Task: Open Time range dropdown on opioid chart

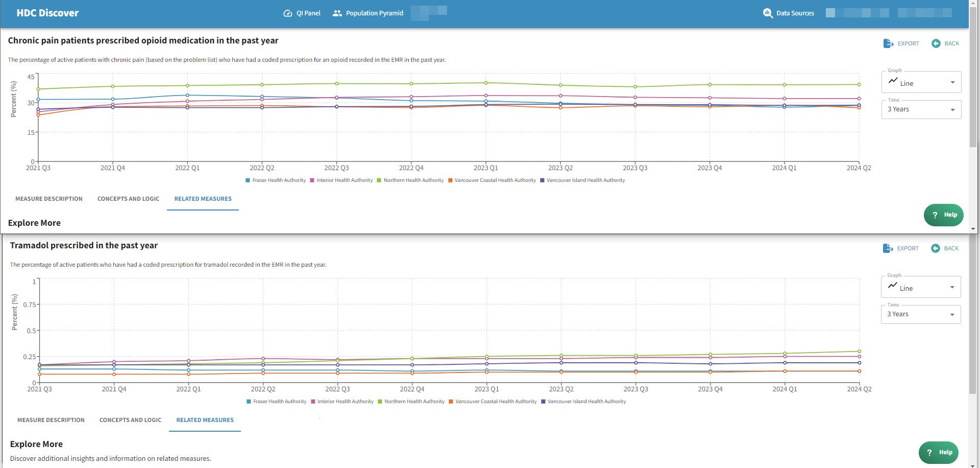Action: [921, 109]
